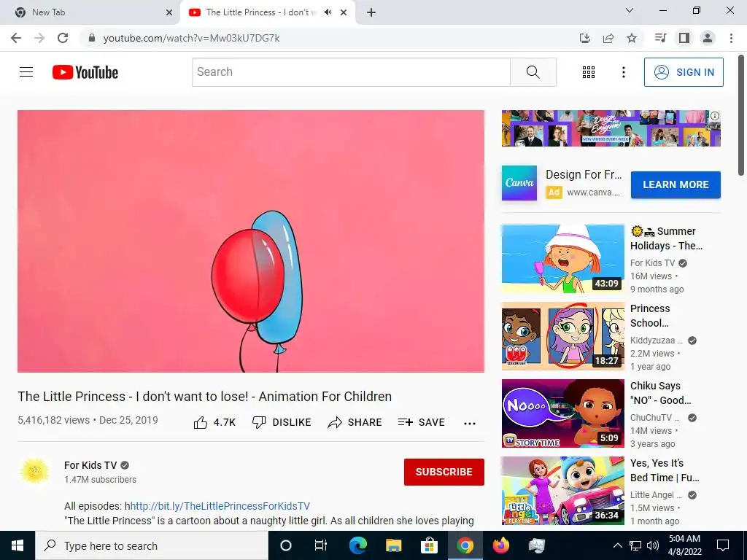
Task: Open For Kids TV sun avatar
Action: [x=35, y=472]
